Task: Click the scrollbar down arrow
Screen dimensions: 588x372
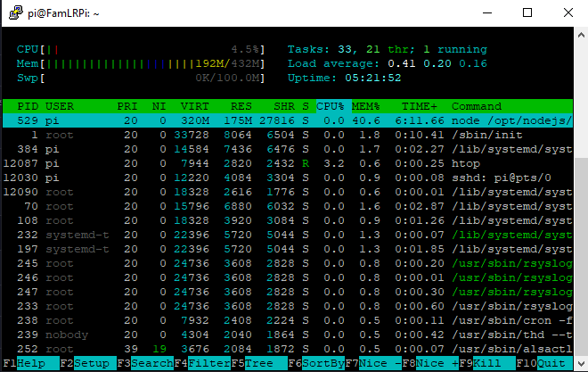Action: coord(581,363)
